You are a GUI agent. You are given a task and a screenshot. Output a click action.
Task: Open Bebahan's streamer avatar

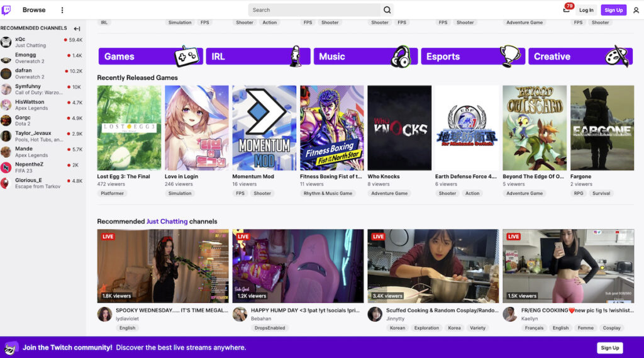(240, 315)
